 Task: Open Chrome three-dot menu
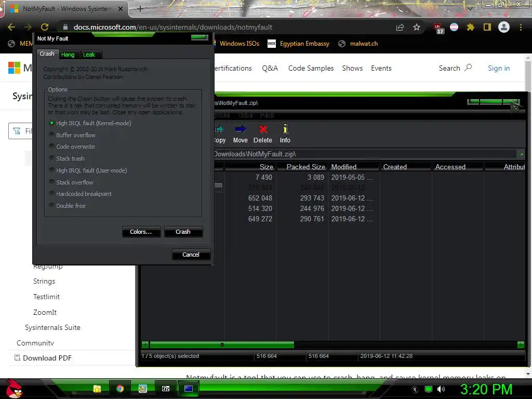click(x=521, y=27)
